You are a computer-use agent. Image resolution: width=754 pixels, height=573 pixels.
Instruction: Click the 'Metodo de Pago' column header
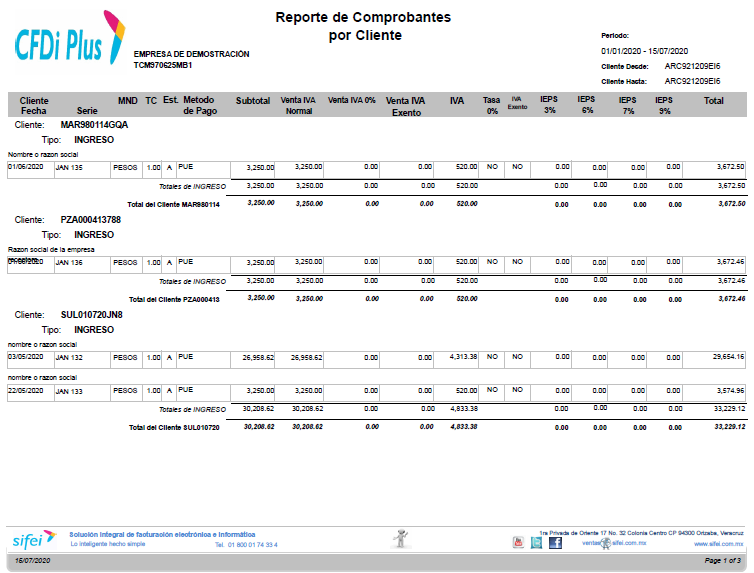click(x=200, y=105)
